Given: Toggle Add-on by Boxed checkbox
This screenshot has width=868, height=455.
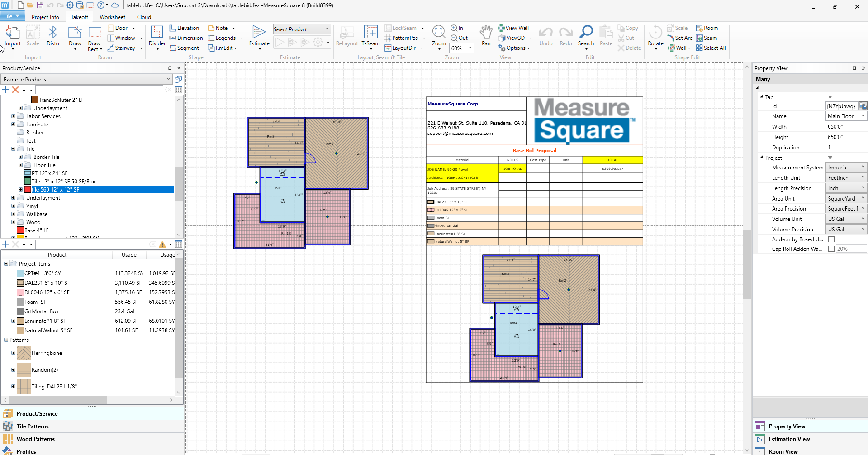Looking at the screenshot, I should pyautogui.click(x=831, y=239).
